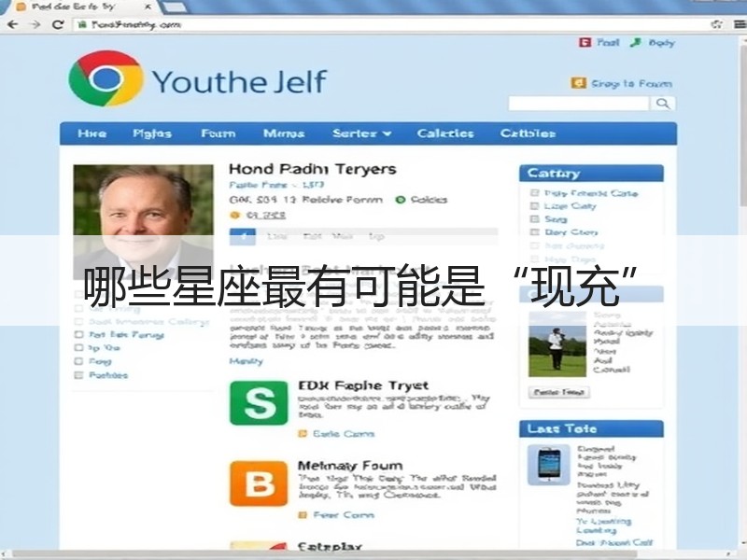Viewport: 747px width, 560px height.
Task: Tick the first Category checkbox in right panel
Action: coord(534,193)
